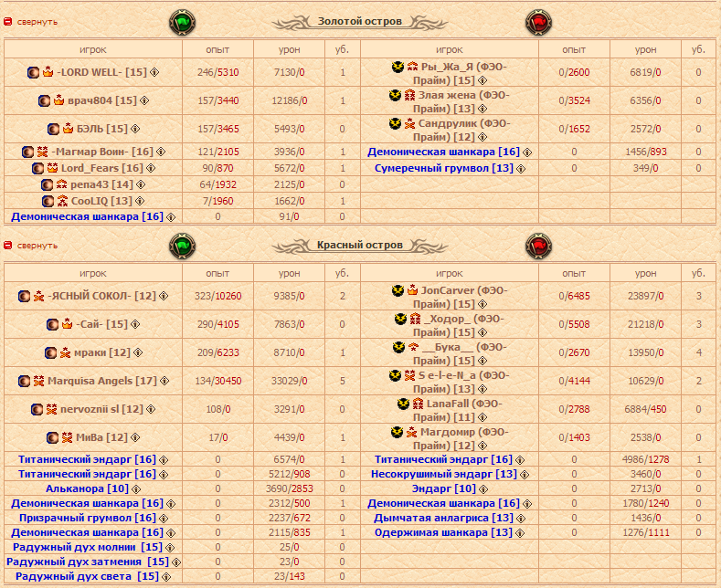Open player profile S e-l-e-N_a (ФЭО-Прайм)
This screenshot has height=588, width=721.
coord(461,383)
